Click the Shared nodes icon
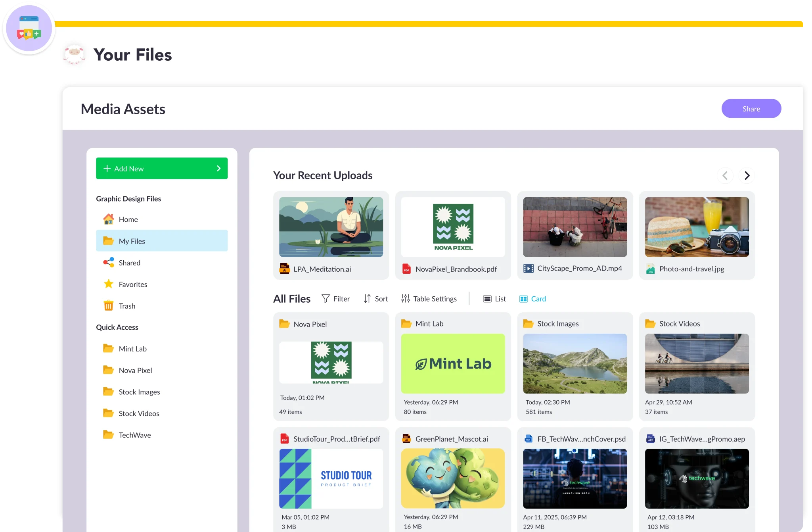Screen dimensions: 812x532 pyautogui.click(x=108, y=263)
